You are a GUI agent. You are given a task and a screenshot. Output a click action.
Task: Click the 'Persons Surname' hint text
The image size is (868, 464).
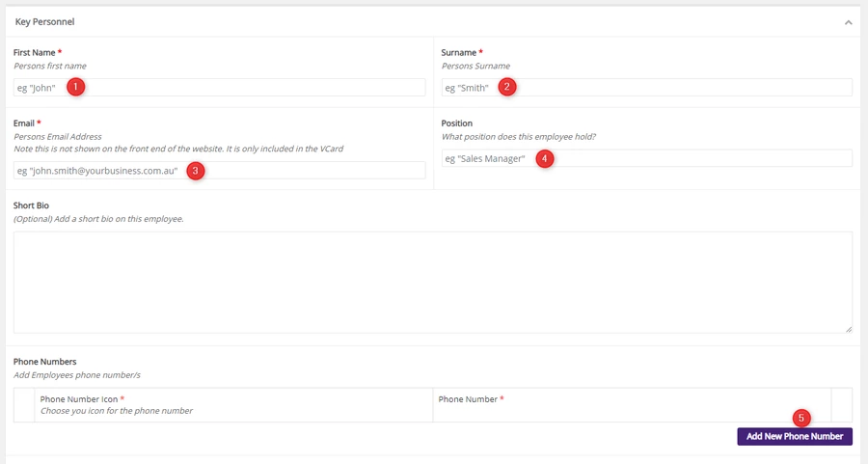475,66
